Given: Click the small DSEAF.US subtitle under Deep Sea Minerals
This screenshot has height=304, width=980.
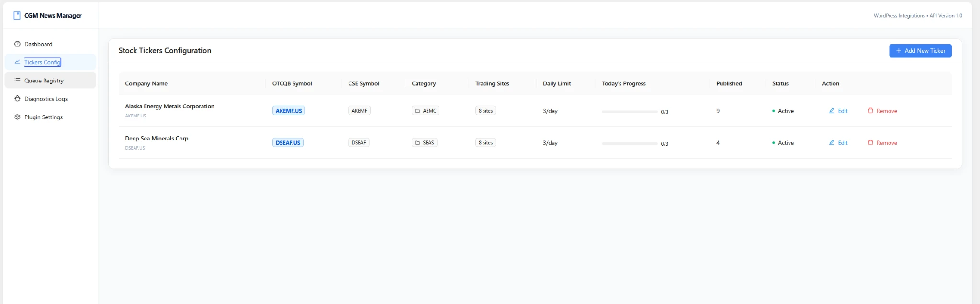Looking at the screenshot, I should [x=135, y=148].
